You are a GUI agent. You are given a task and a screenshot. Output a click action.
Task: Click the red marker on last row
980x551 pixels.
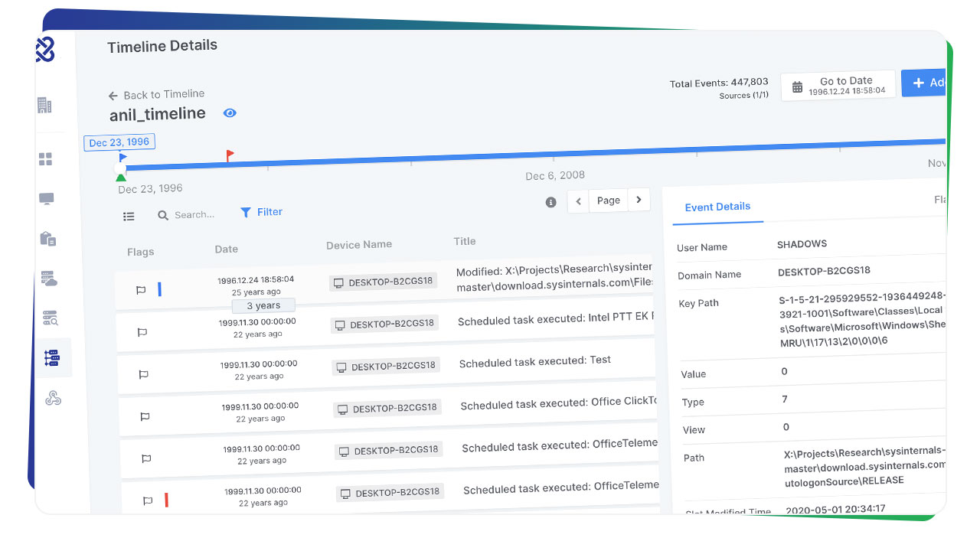click(x=166, y=500)
